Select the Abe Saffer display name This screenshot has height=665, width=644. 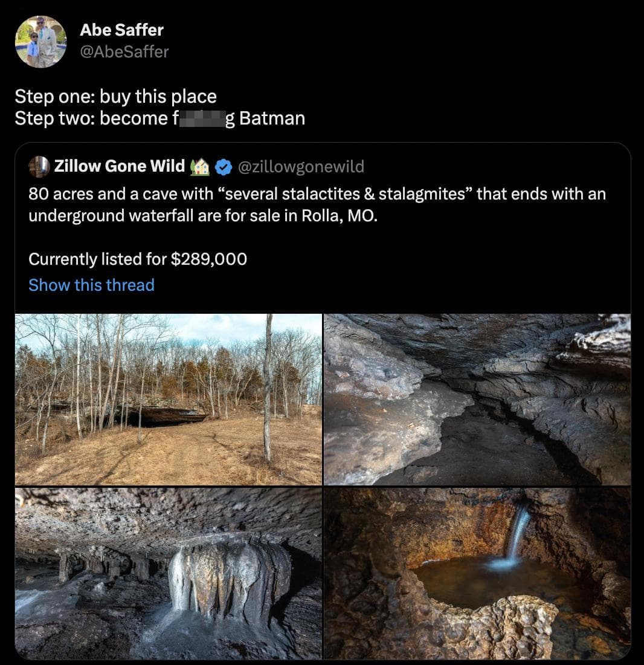click(121, 30)
